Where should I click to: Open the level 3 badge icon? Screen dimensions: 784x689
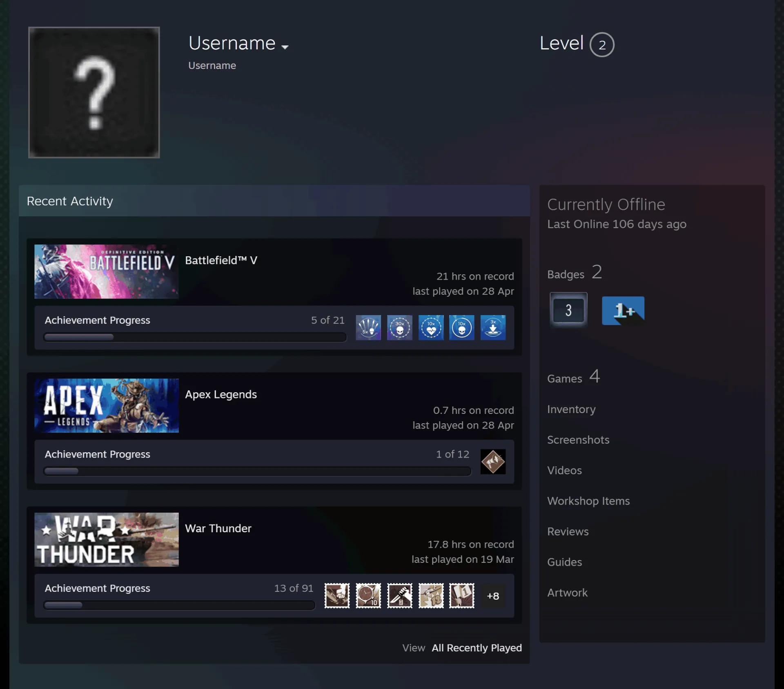coord(568,310)
